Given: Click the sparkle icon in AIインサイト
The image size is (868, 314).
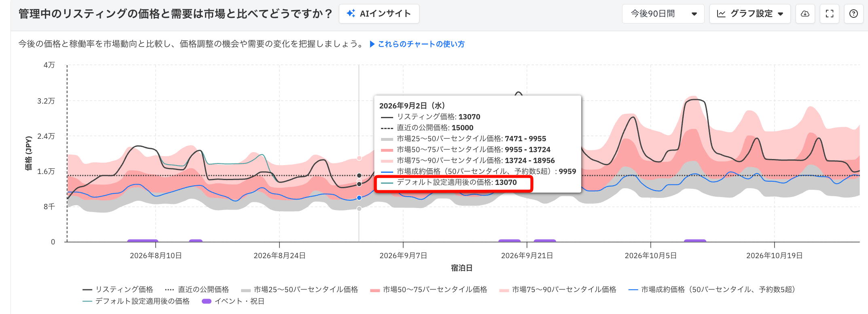Looking at the screenshot, I should coord(351,14).
